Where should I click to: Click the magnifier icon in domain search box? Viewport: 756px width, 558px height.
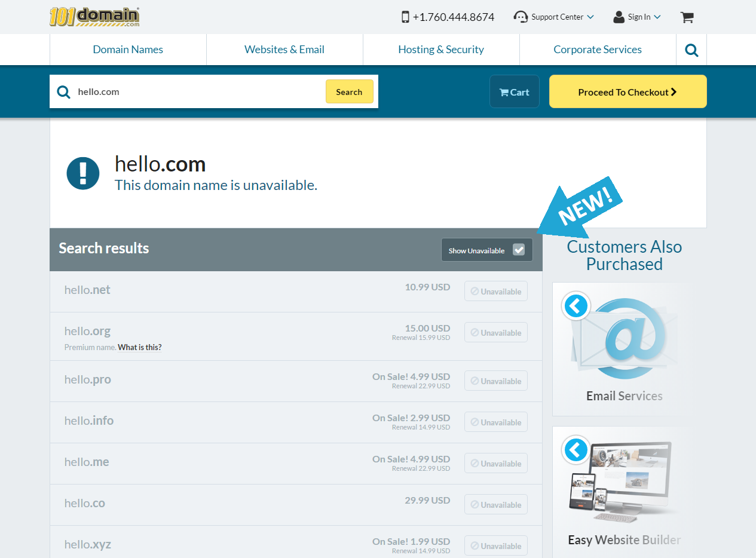(63, 92)
